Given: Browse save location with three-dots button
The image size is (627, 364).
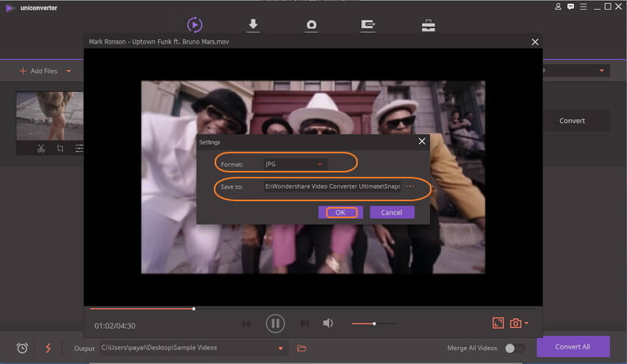Looking at the screenshot, I should 410,186.
